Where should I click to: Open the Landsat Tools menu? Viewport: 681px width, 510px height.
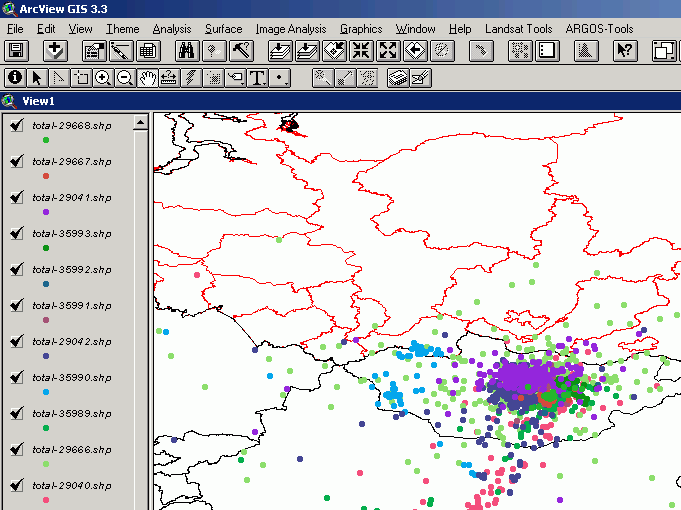(x=518, y=29)
